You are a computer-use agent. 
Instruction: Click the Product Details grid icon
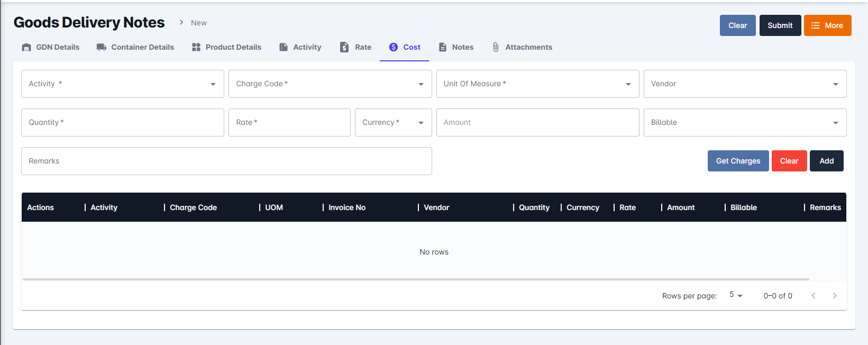tap(196, 47)
